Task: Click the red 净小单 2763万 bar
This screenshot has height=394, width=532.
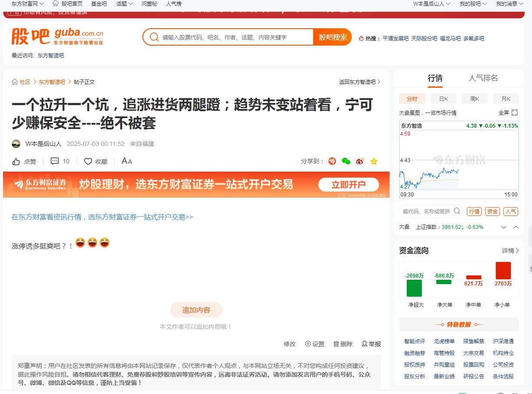Action: point(503,271)
